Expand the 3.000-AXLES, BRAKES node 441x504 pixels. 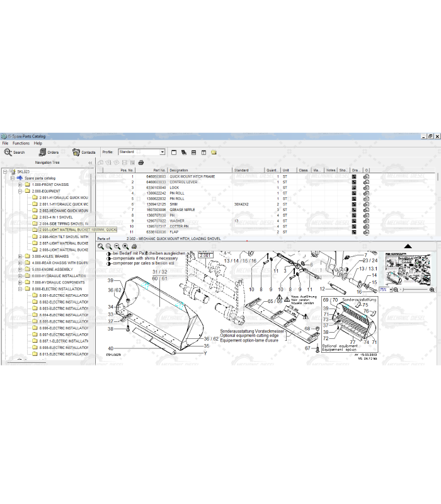(x=20, y=256)
